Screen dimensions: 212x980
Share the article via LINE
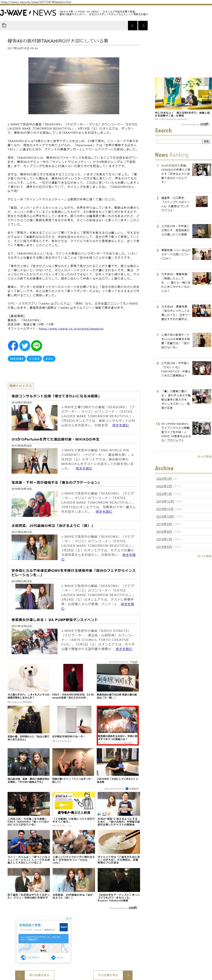point(37,345)
